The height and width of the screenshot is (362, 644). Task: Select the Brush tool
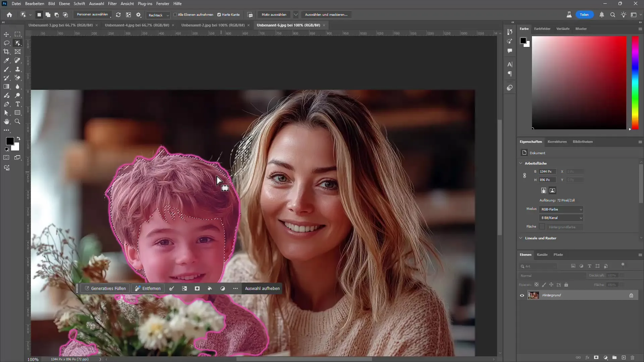coord(6,69)
